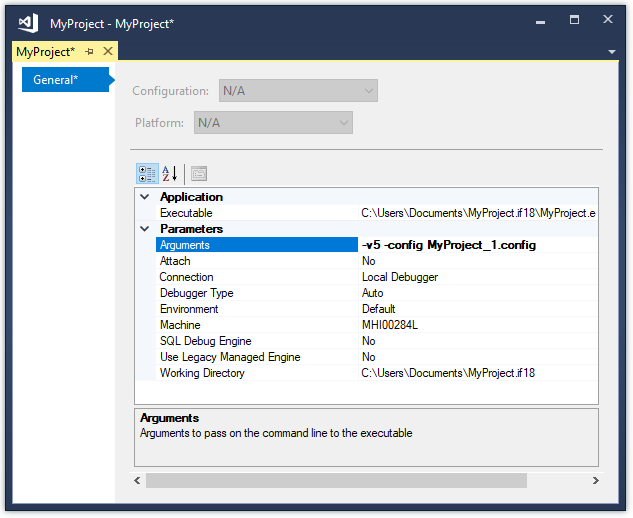
Task: Select the Attach property row
Action: (x=175, y=261)
